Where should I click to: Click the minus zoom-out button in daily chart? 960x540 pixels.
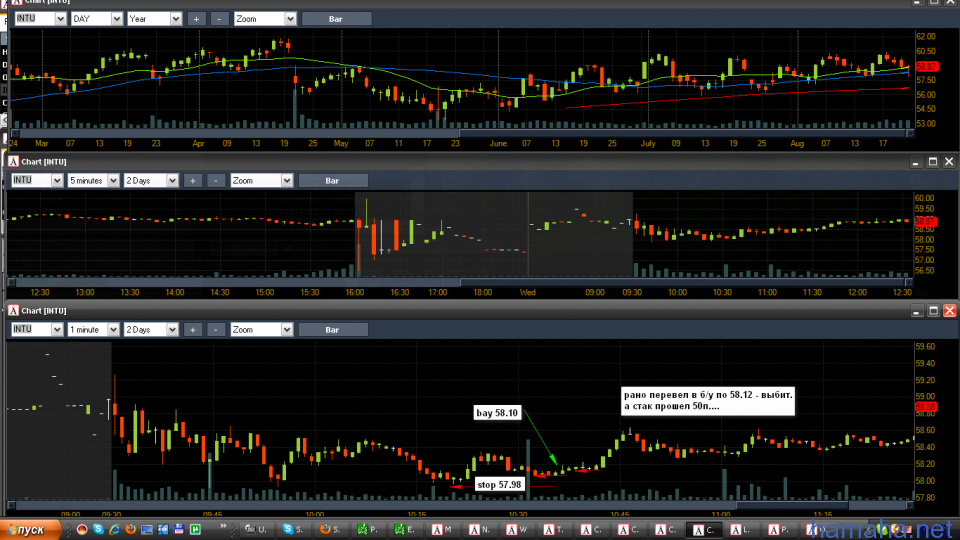219,19
